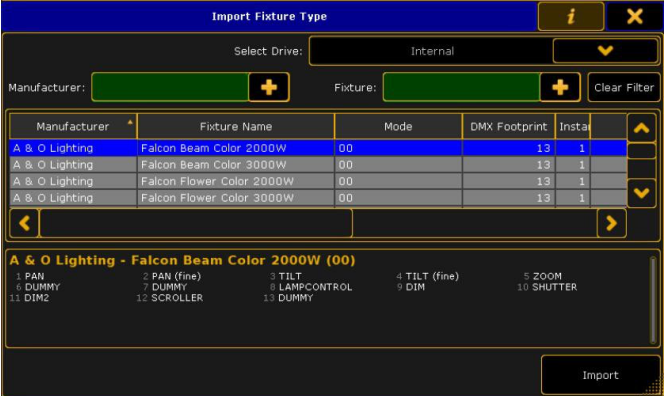Click the plus button next to Manufacturer
This screenshot has height=396, width=664.
click(269, 87)
